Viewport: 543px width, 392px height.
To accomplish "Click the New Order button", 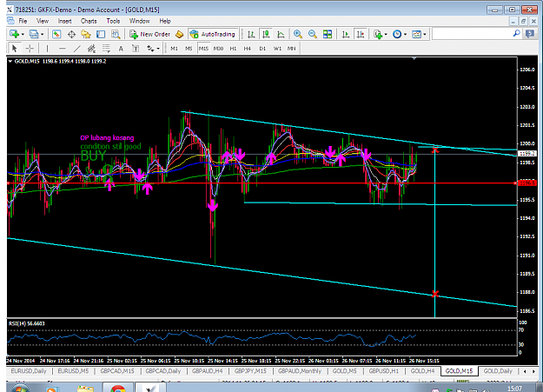I will pyautogui.click(x=150, y=34).
